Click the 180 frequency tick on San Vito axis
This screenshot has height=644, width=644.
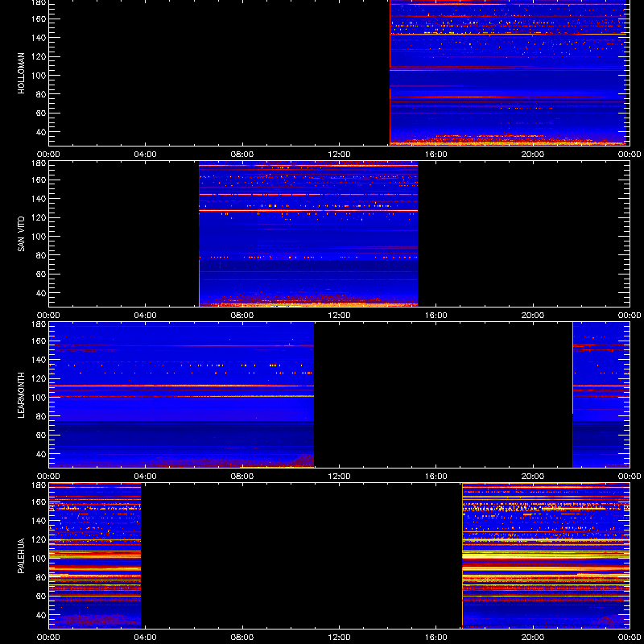(40, 163)
